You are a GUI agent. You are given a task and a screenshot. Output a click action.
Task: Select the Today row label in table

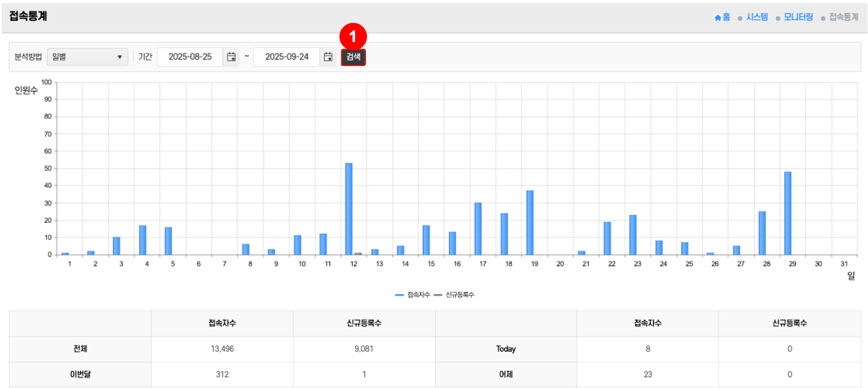tap(505, 349)
